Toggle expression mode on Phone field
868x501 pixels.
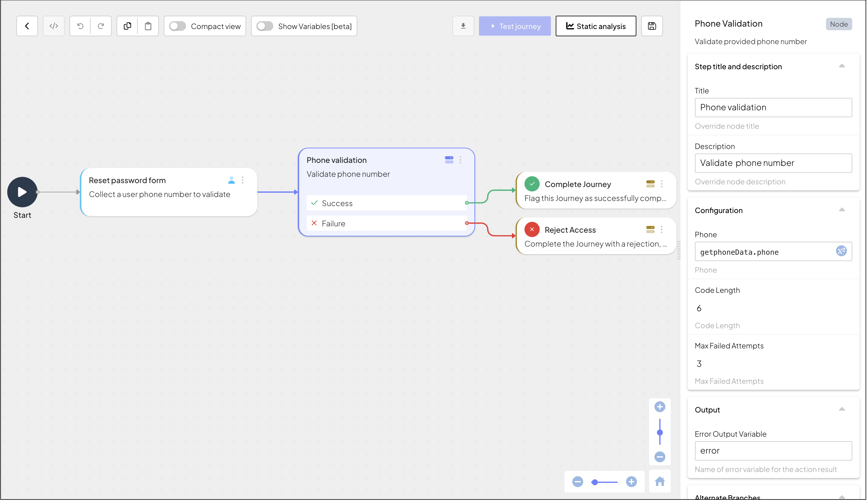[x=841, y=251]
